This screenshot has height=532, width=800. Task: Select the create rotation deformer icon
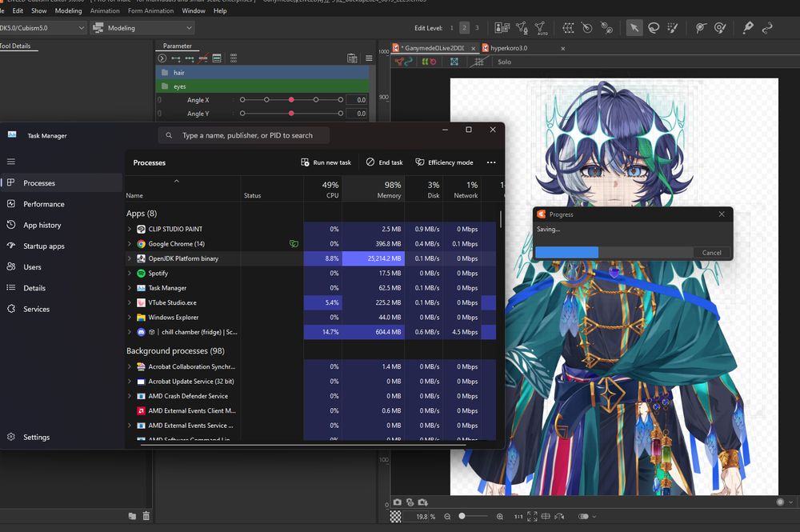click(587, 28)
